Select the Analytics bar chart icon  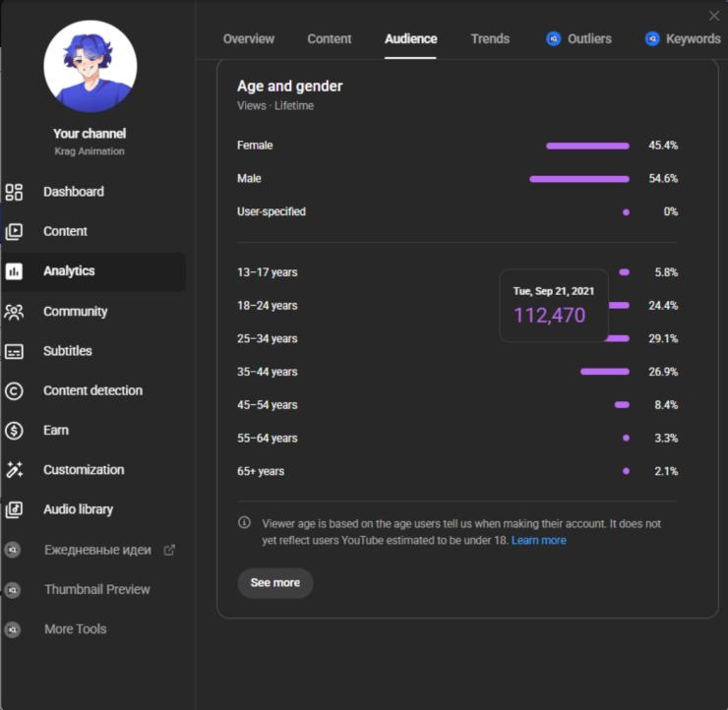pos(14,271)
